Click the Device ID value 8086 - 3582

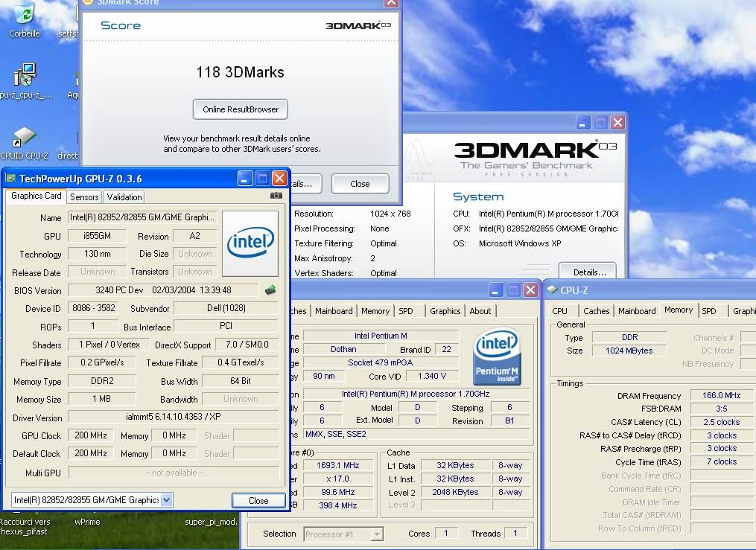94,308
